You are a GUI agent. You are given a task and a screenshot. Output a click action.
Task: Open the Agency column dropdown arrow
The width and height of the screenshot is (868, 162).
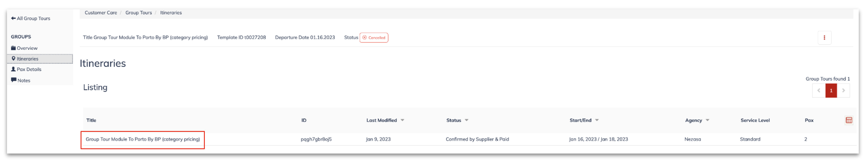coord(707,120)
